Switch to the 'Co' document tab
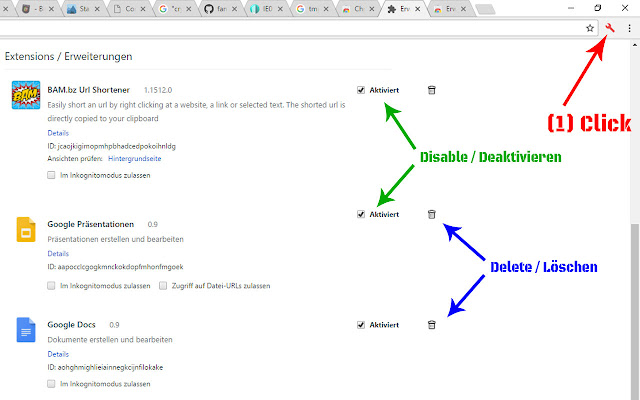Viewport: 640px width, 400px height. [x=128, y=9]
